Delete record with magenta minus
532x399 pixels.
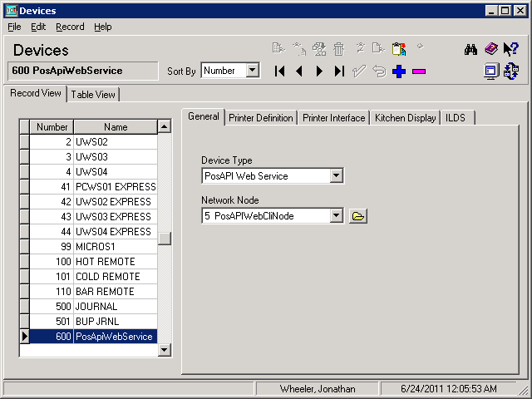[419, 71]
